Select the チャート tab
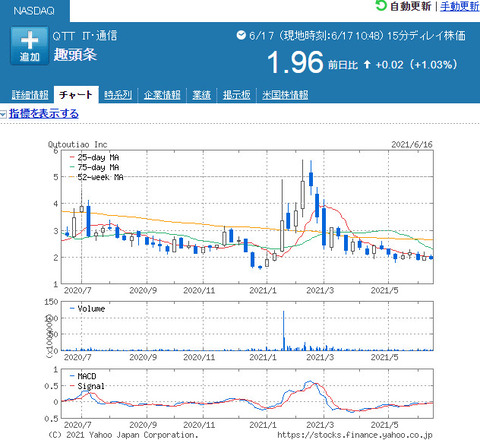The height and width of the screenshot is (440, 480). [x=76, y=95]
